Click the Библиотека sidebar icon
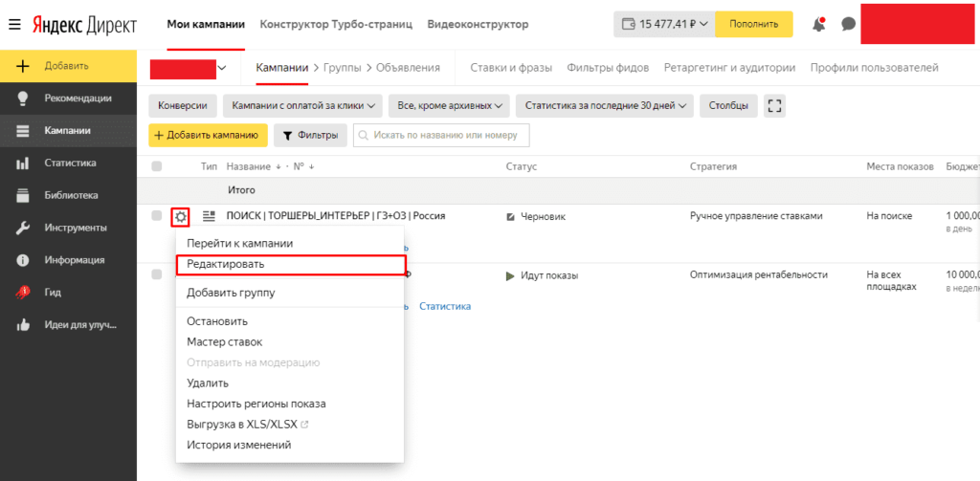 tap(23, 195)
